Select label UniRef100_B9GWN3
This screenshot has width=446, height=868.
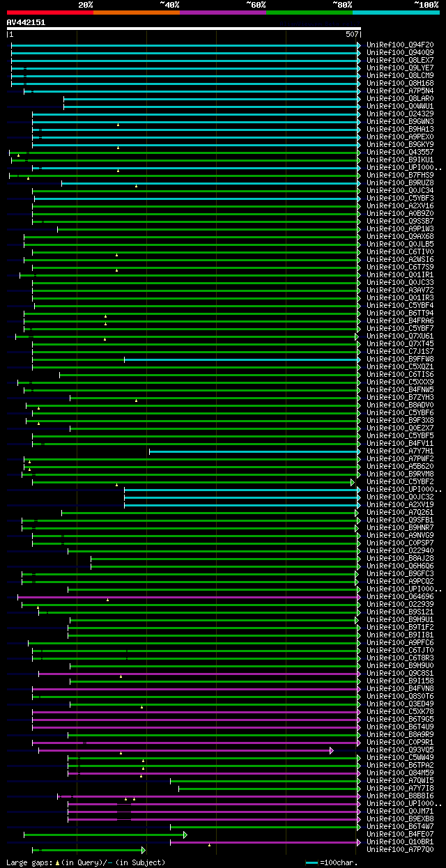click(x=399, y=122)
